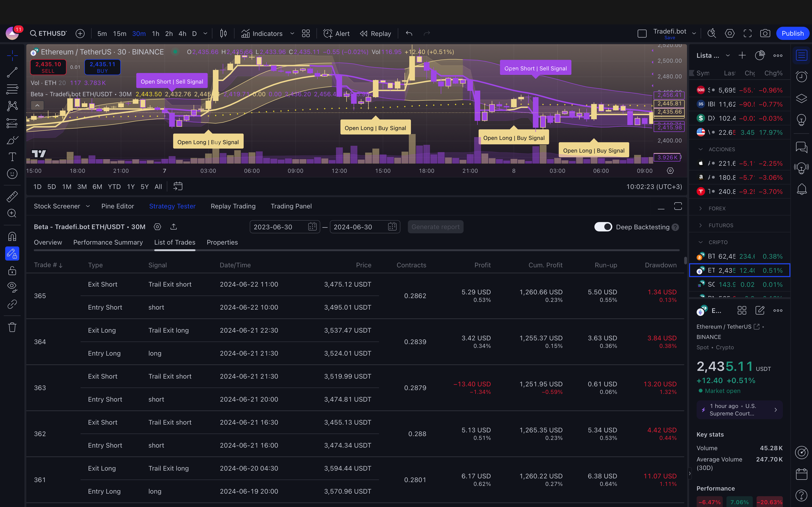This screenshot has height=507, width=812.
Task: Export strategy data via upload icon
Action: [173, 227]
